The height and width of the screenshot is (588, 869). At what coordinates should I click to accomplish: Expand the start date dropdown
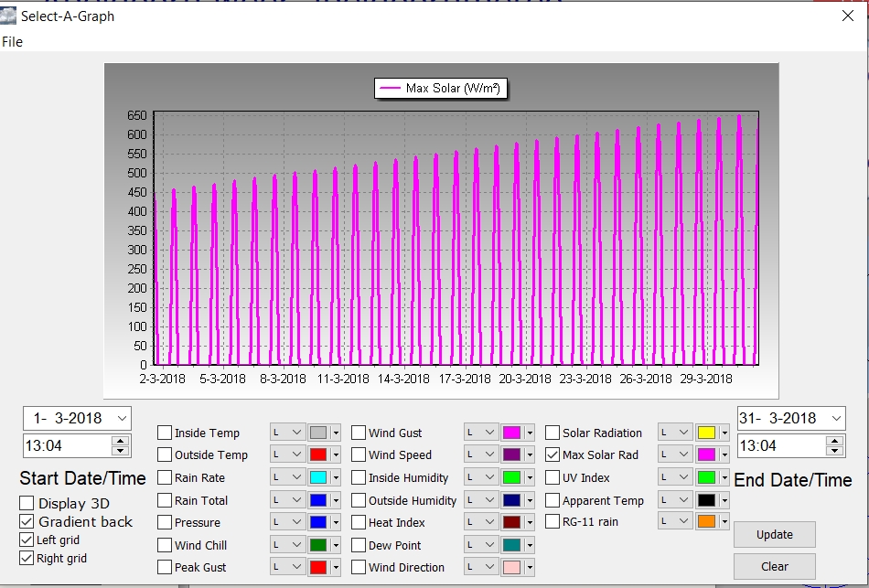click(x=121, y=418)
